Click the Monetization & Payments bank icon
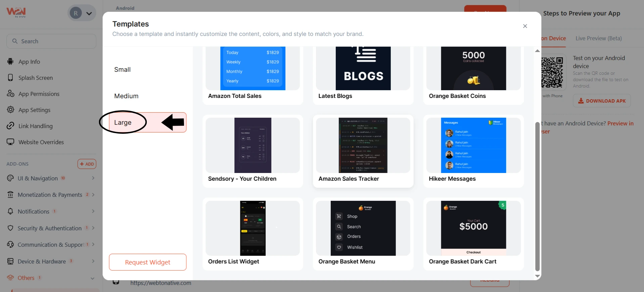Screen dimensions: 644x292 click(10, 194)
